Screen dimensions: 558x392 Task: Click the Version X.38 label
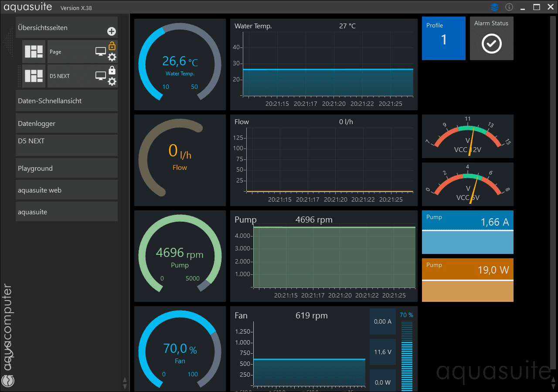(76, 8)
